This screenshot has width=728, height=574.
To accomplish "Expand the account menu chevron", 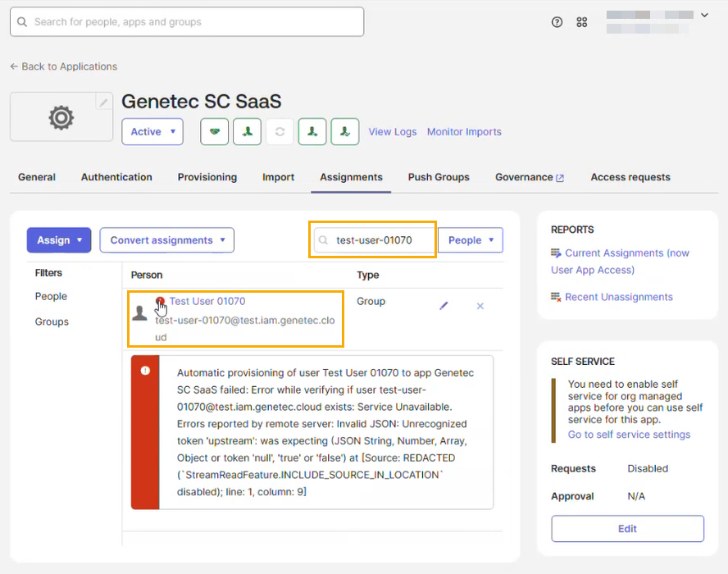I will [x=704, y=16].
